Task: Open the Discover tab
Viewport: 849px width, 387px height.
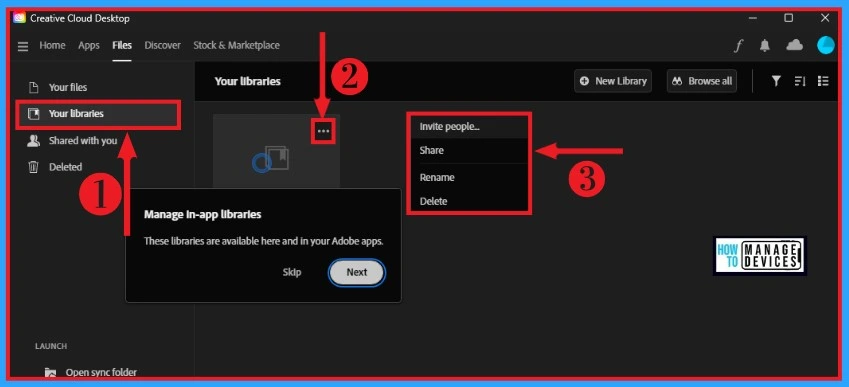Action: pyautogui.click(x=162, y=45)
